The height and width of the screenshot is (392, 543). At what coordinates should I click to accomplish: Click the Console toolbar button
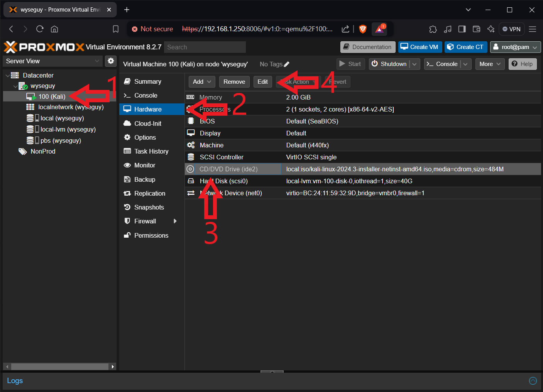(442, 64)
